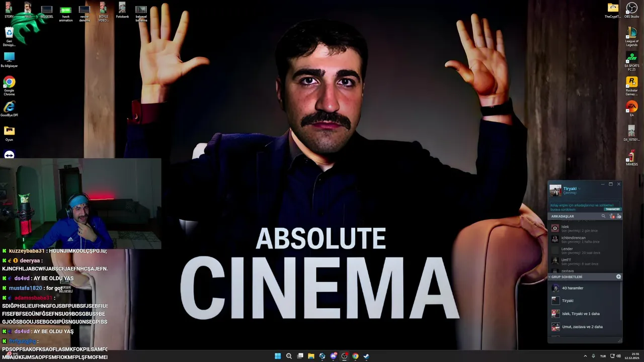Screen dimensions: 644x362
Task: Search friends in Steam friends list
Action: (x=603, y=216)
